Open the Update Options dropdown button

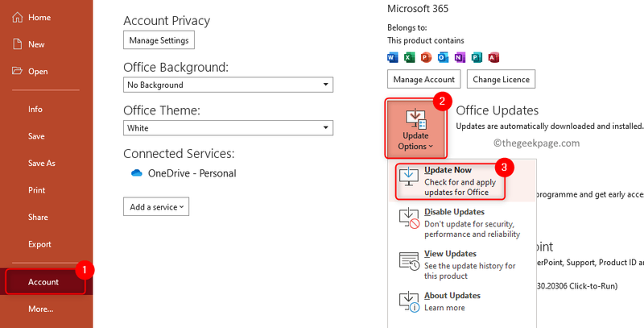[415, 128]
